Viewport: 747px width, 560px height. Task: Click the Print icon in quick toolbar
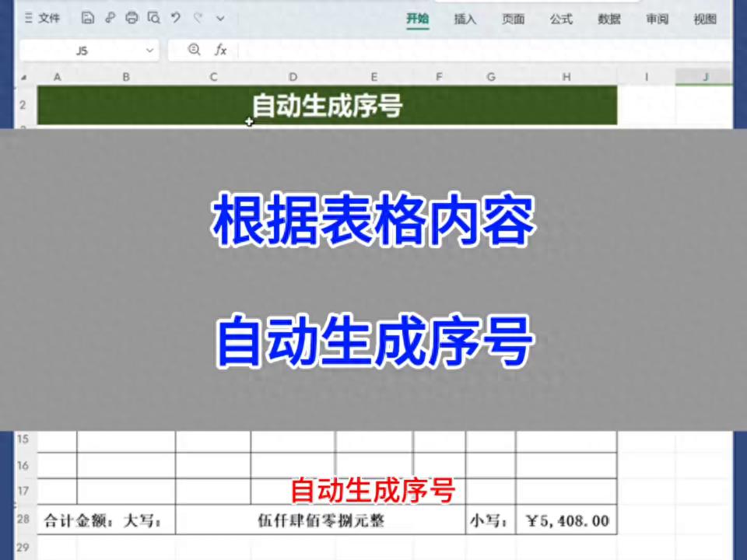tap(132, 18)
